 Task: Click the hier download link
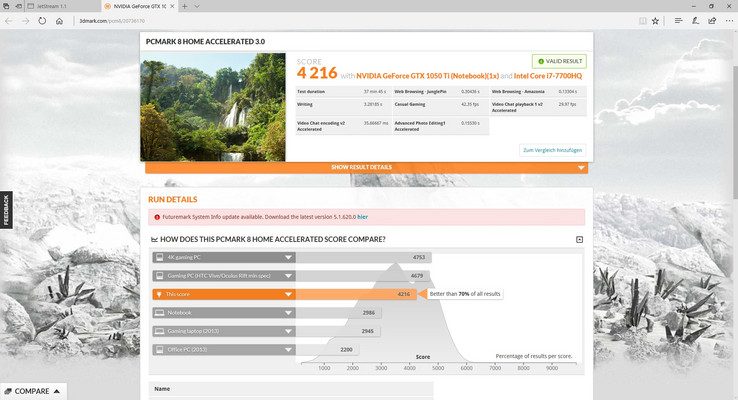(362, 217)
